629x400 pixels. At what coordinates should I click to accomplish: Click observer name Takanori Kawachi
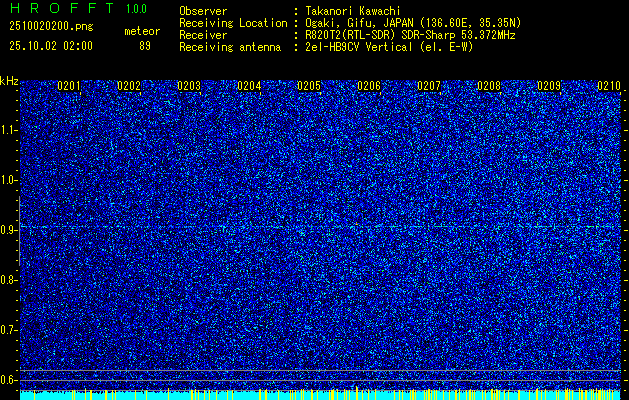pos(353,11)
